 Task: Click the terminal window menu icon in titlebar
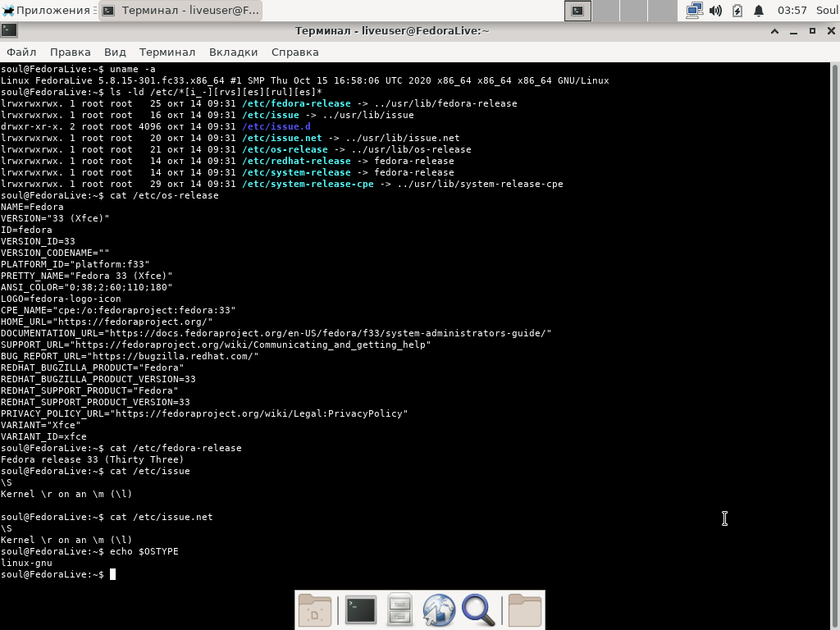(9, 30)
